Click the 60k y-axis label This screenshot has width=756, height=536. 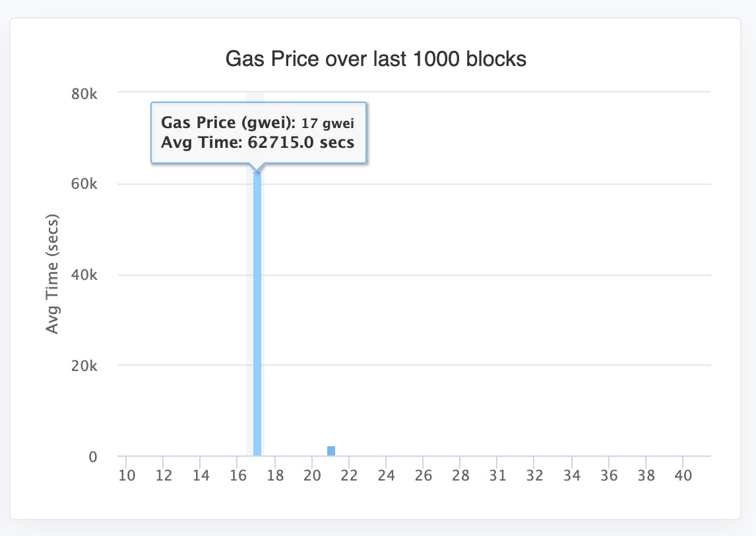click(84, 184)
